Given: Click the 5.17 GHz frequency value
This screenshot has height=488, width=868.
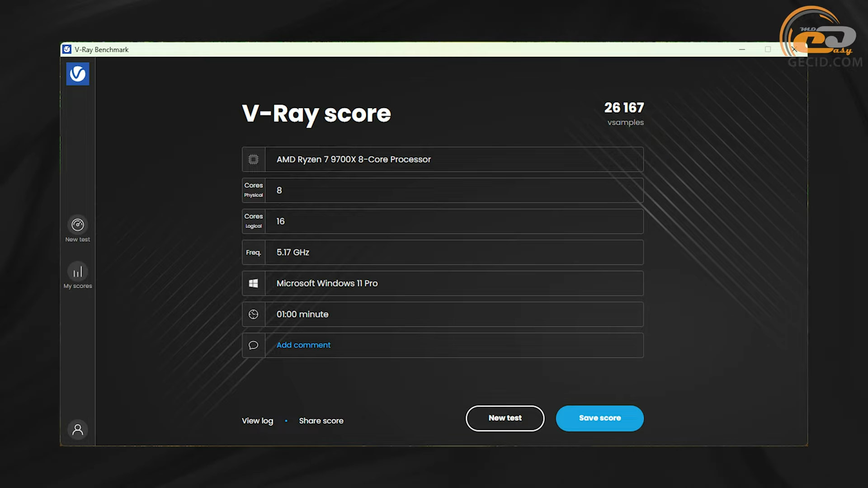Looking at the screenshot, I should pos(293,252).
